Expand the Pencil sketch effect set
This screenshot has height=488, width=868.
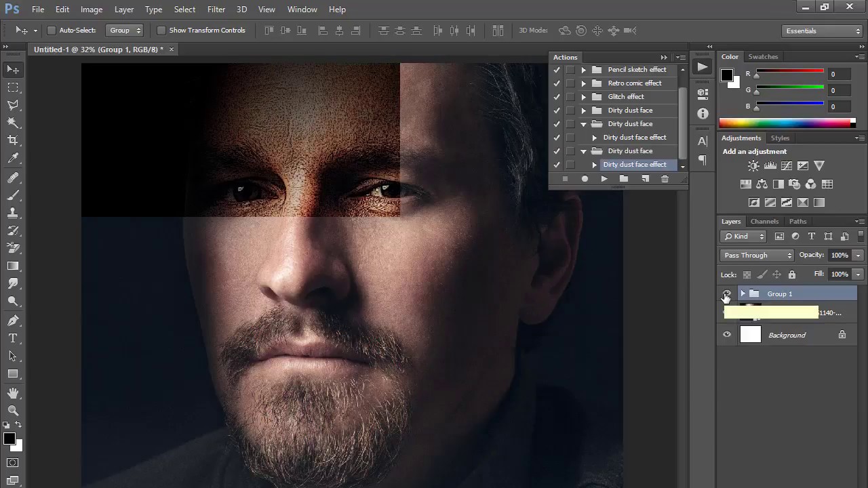[583, 70]
